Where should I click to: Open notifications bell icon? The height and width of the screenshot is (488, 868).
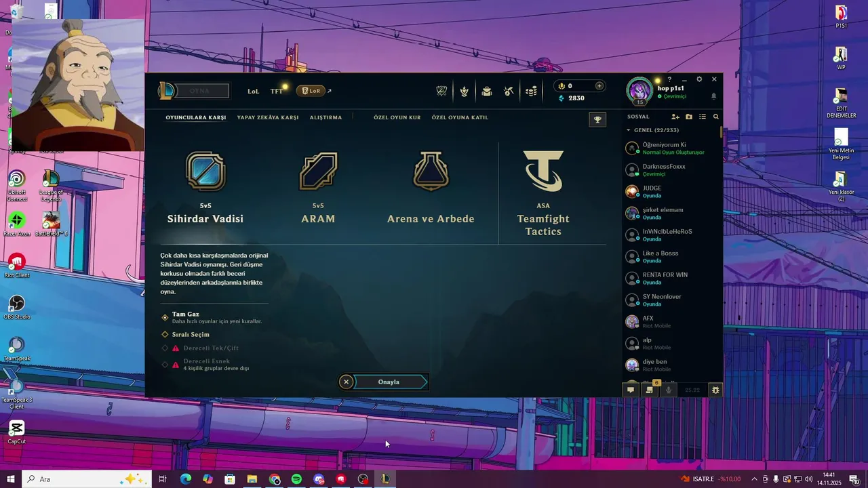click(713, 96)
